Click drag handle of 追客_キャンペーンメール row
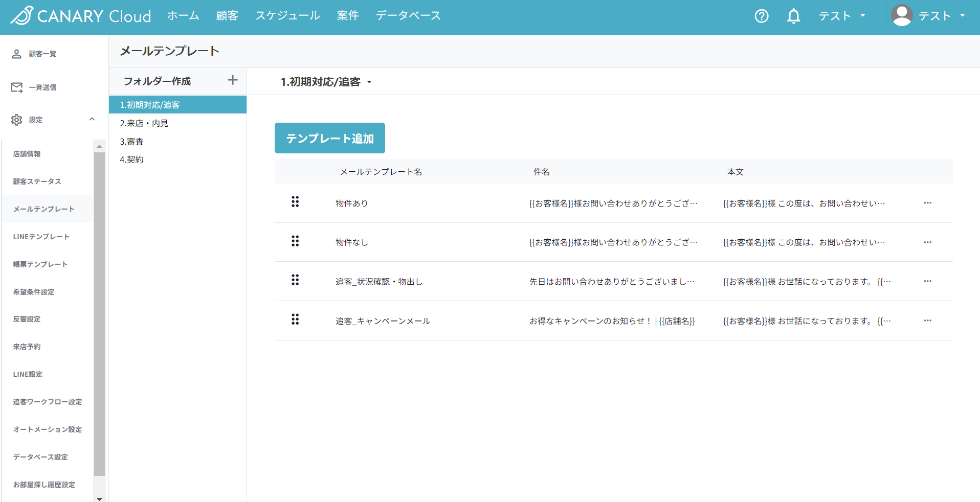 (295, 320)
